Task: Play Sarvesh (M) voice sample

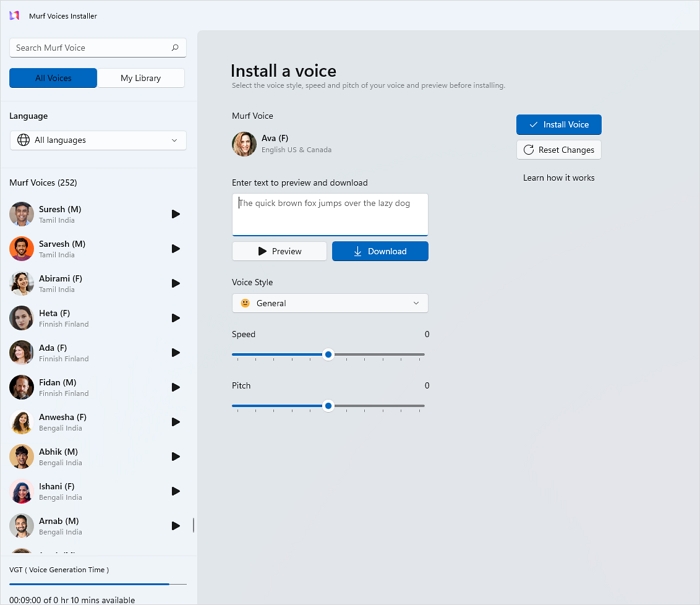Action: [176, 249]
